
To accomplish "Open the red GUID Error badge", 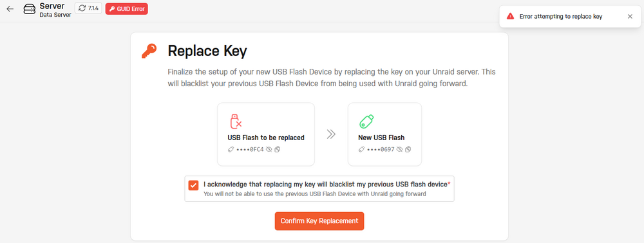I will coord(126,8).
